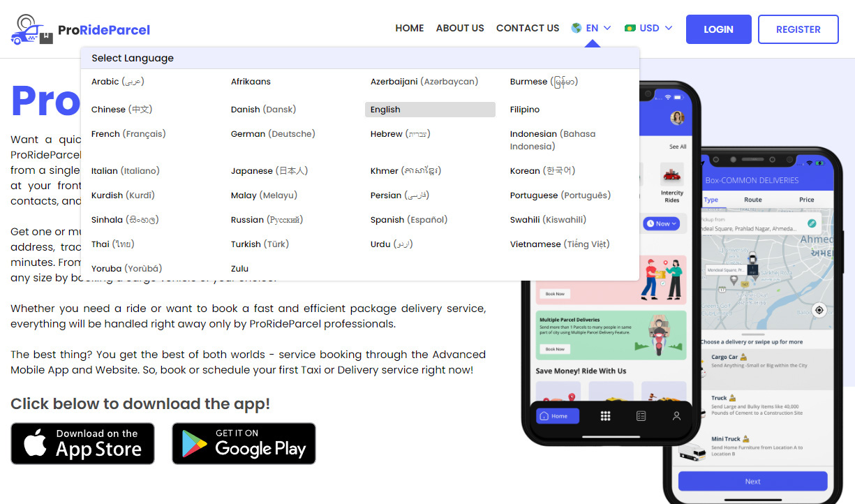The image size is (855, 504).
Task: Select the highlighted English language option
Action: click(x=430, y=110)
